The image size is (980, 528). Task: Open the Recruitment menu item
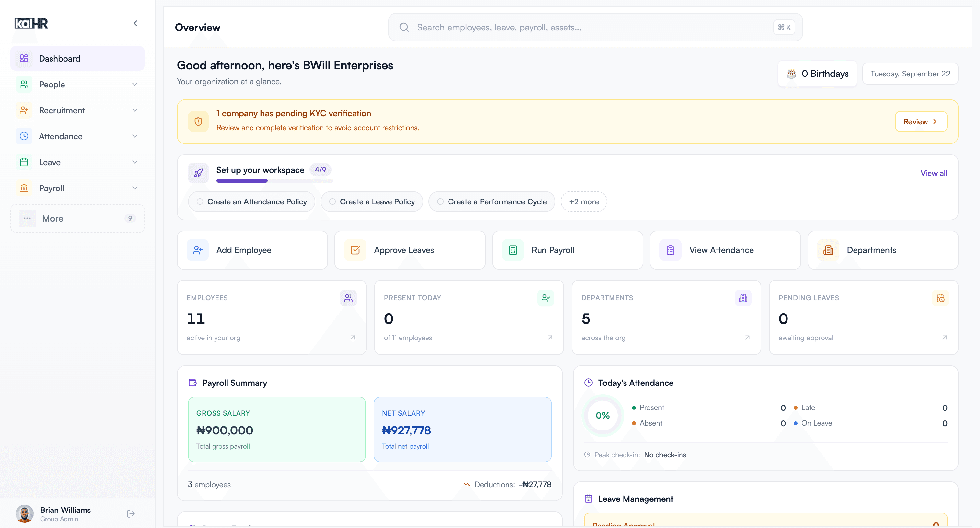pos(77,110)
